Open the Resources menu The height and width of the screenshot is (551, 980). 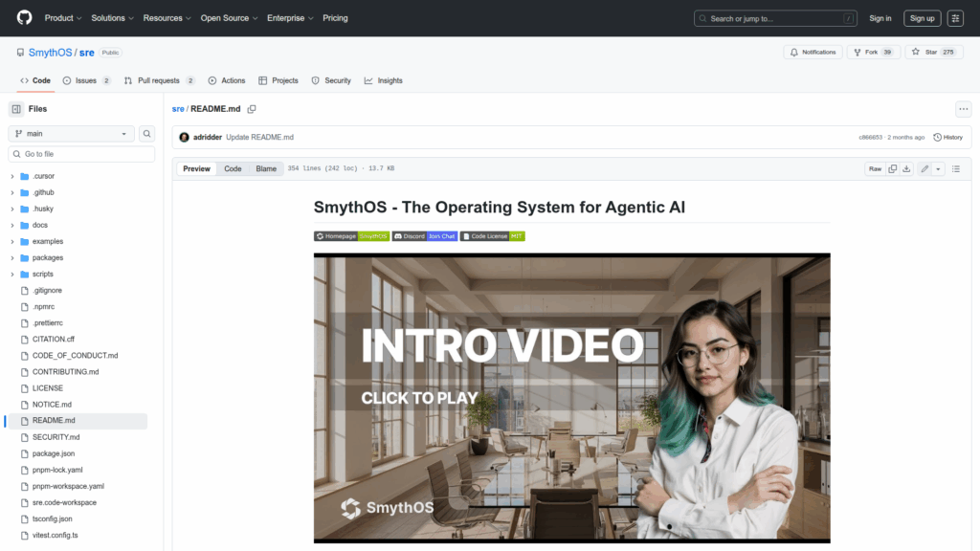[167, 18]
